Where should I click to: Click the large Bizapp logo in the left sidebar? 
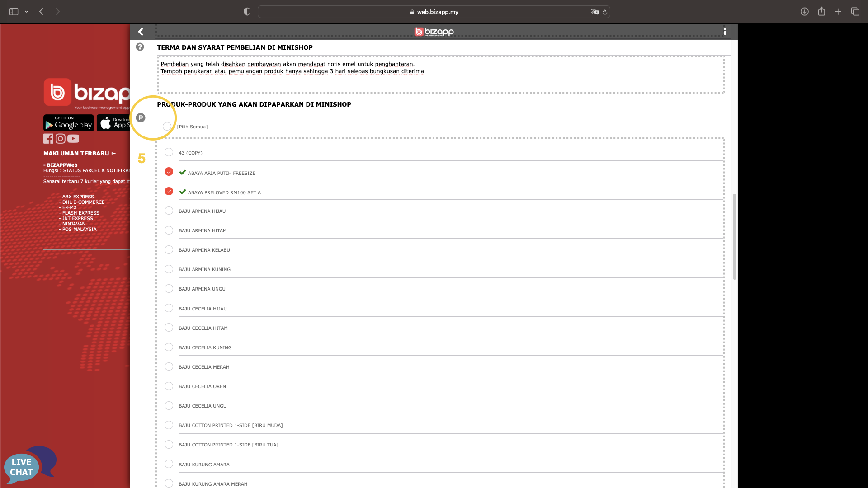coord(87,94)
